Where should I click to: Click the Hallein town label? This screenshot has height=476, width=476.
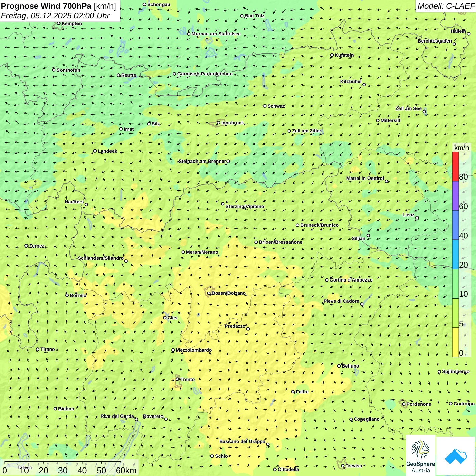pos(458,31)
